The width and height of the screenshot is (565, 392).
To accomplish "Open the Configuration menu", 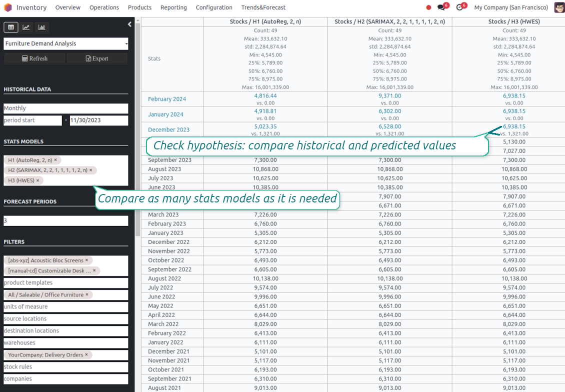I will (x=214, y=7).
